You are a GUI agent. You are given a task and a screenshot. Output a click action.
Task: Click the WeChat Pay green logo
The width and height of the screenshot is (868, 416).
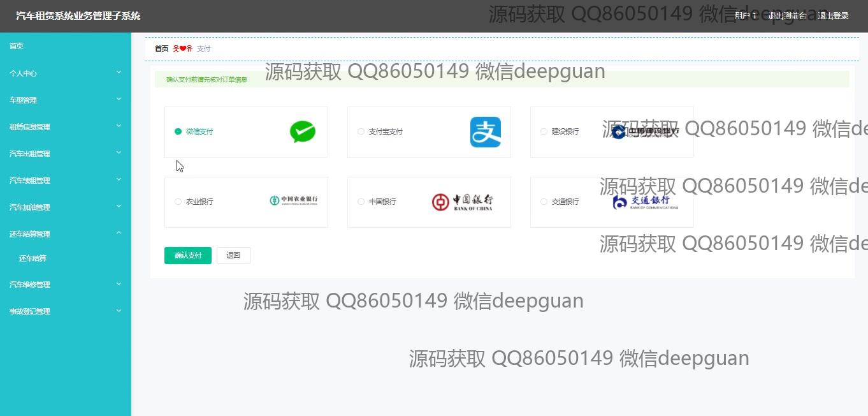303,132
